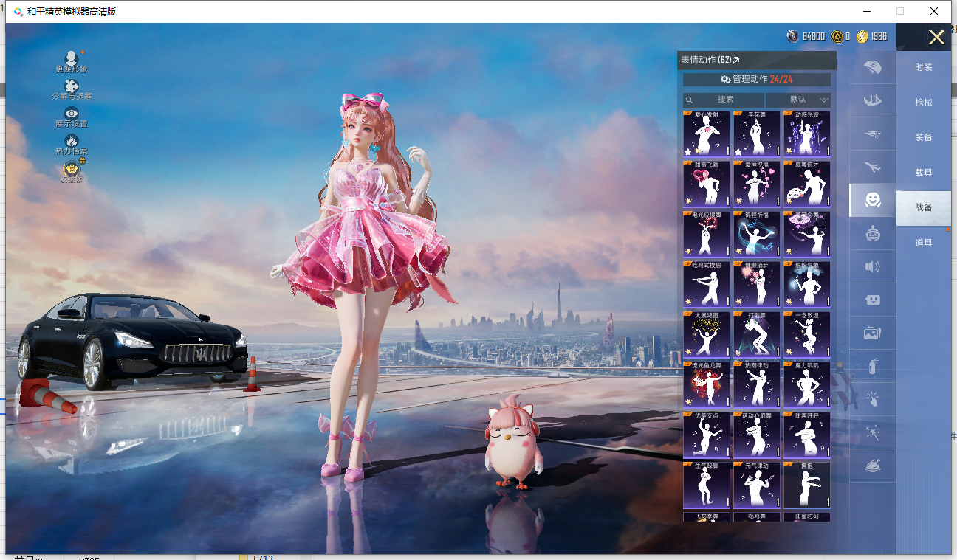Select the 元气律动 emote
Screen dimensions: 957x560
click(757, 485)
